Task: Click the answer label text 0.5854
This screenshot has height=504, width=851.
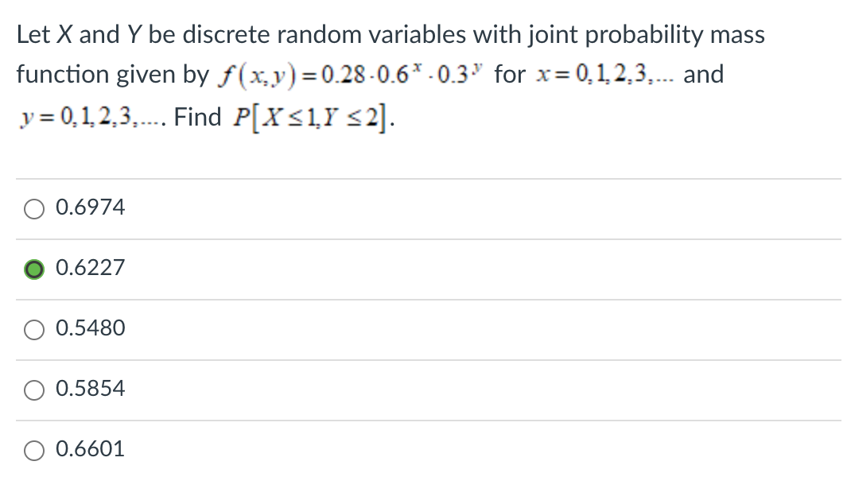Action: point(90,389)
